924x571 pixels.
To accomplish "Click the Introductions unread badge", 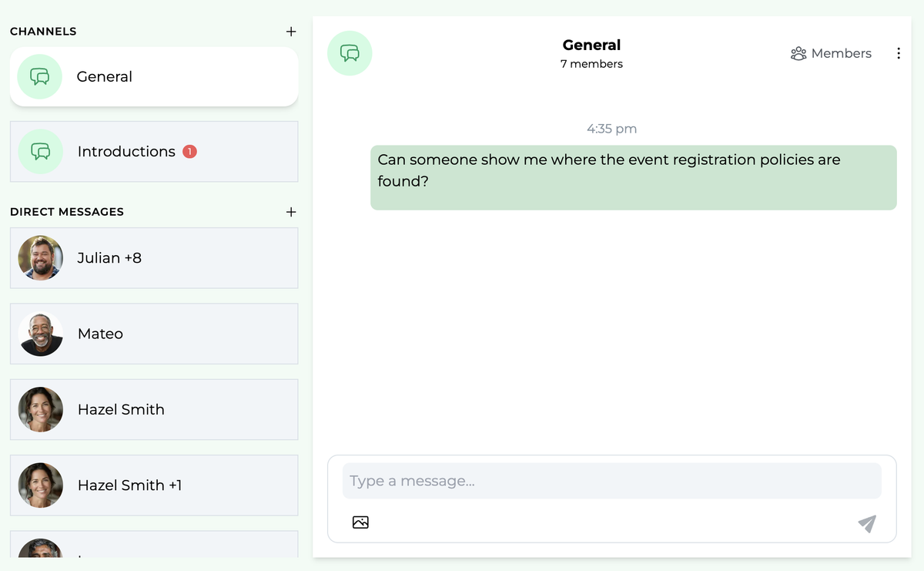I will 189,151.
